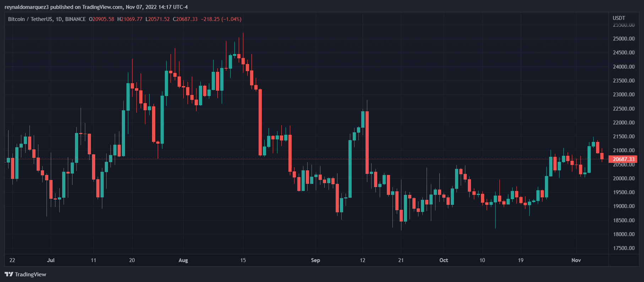The height and width of the screenshot is (282, 644).
Task: Click the Bitcoin / TetherUS symbol title
Action: [x=31, y=19]
